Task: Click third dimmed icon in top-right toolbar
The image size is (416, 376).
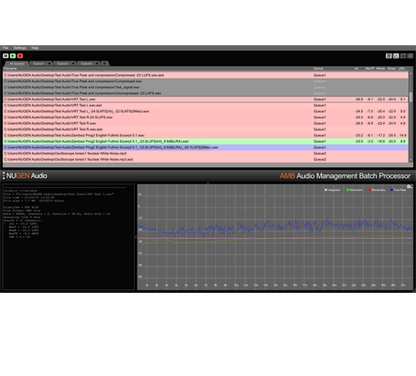Action: (x=403, y=56)
